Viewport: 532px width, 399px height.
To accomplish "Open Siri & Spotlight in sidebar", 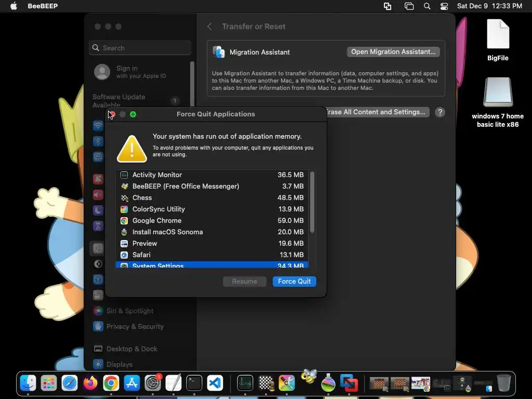I will (124, 311).
